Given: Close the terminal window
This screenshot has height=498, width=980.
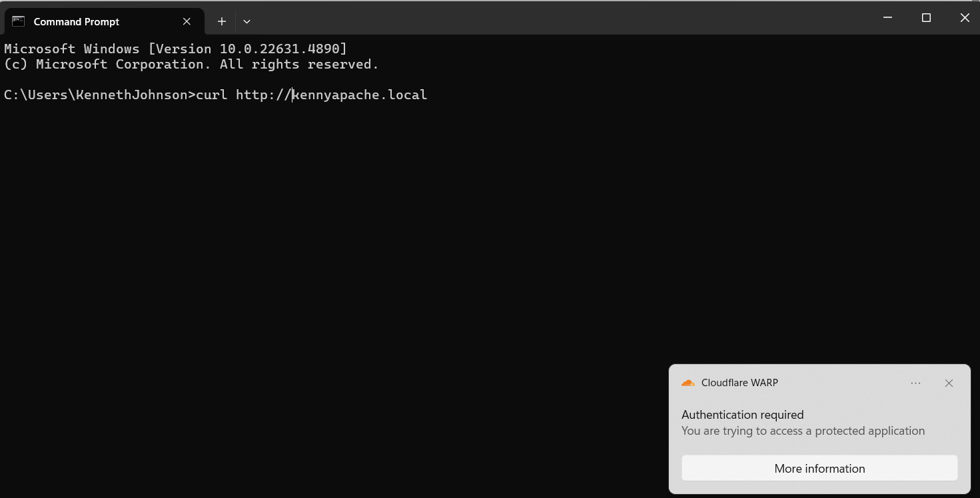Looking at the screenshot, I should (964, 18).
